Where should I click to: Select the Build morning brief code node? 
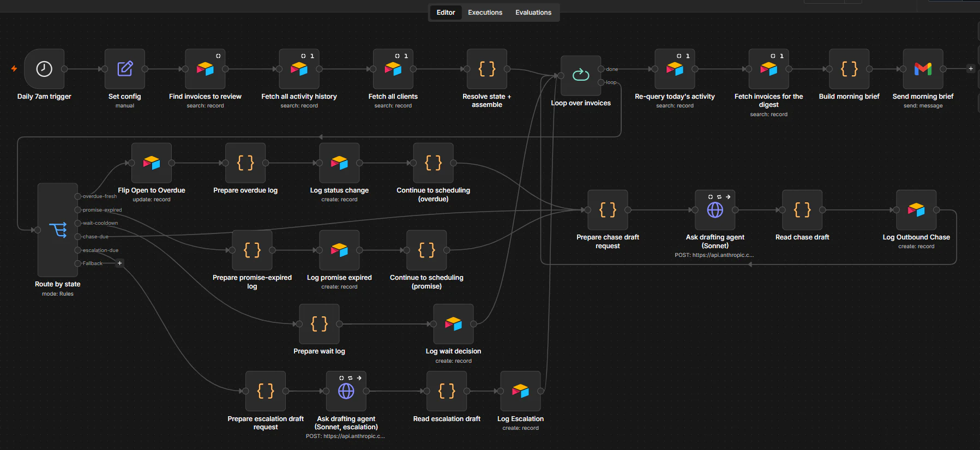tap(849, 69)
